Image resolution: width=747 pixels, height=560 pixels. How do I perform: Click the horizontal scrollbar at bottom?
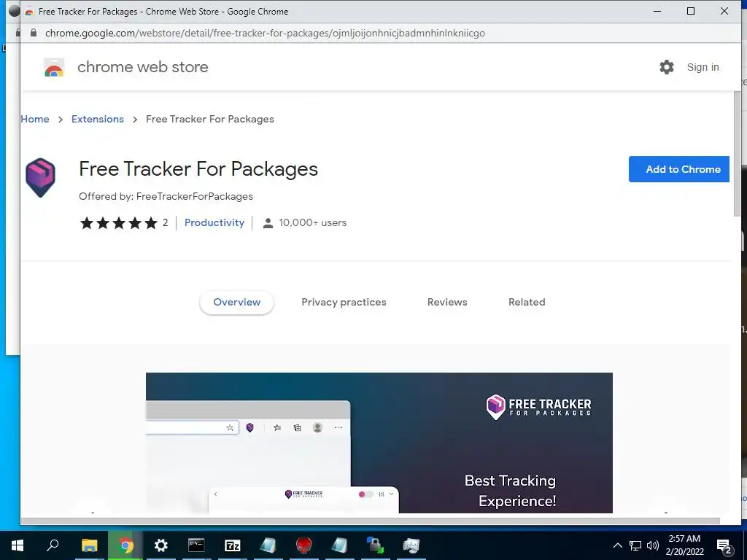370,521
